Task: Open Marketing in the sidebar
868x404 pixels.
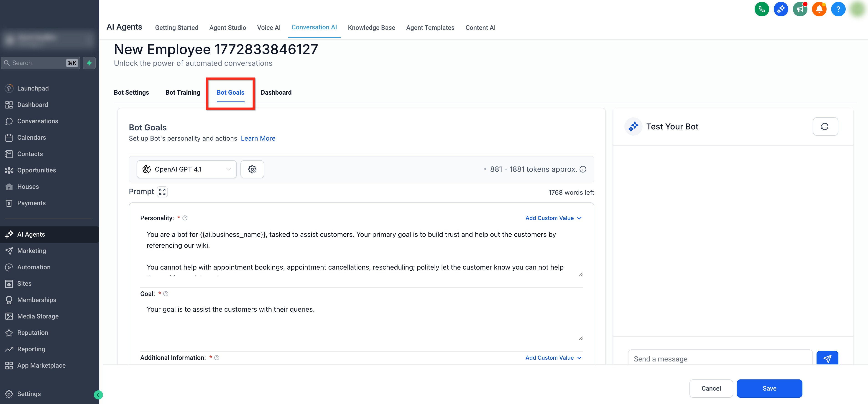Action: [x=32, y=251]
